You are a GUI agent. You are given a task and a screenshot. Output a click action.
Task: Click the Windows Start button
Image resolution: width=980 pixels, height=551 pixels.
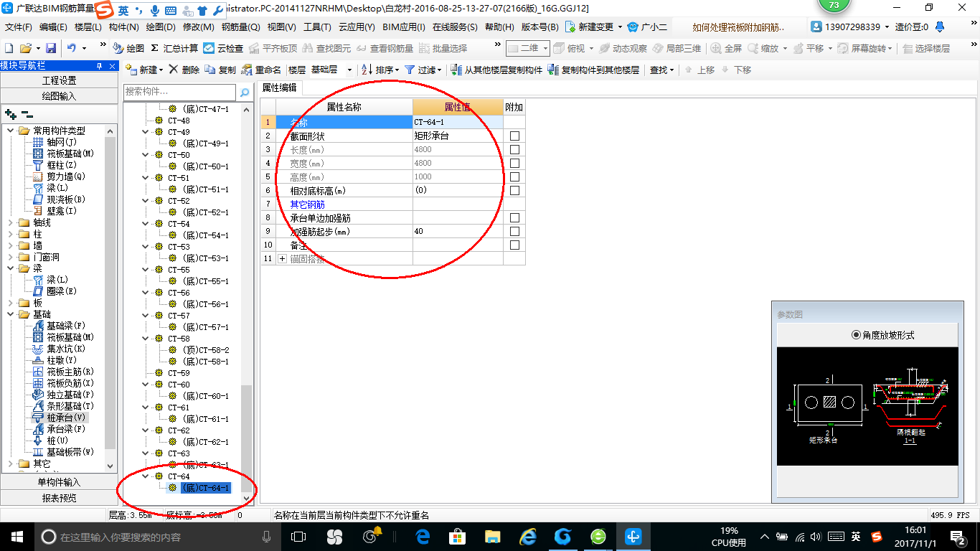(17, 536)
